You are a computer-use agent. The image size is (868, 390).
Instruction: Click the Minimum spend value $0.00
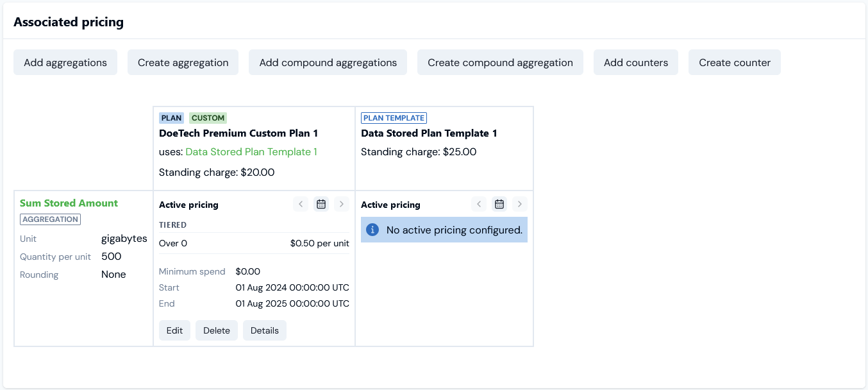[x=248, y=271]
